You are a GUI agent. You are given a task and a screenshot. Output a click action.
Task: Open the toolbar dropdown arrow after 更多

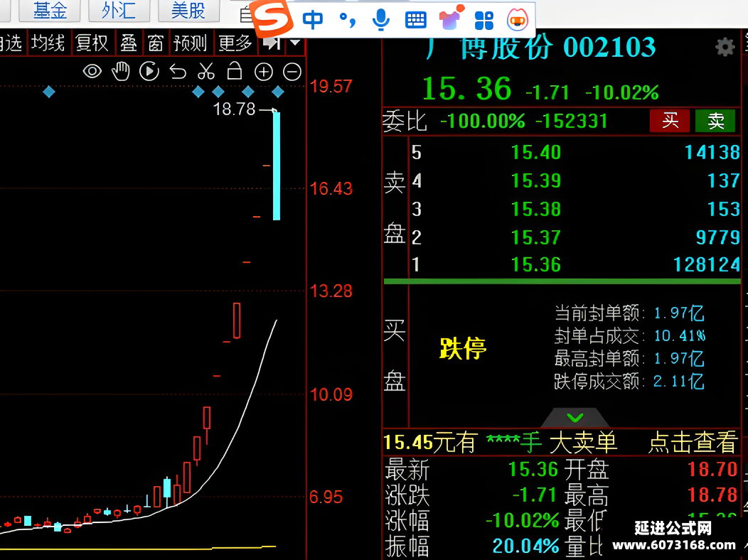(x=295, y=43)
